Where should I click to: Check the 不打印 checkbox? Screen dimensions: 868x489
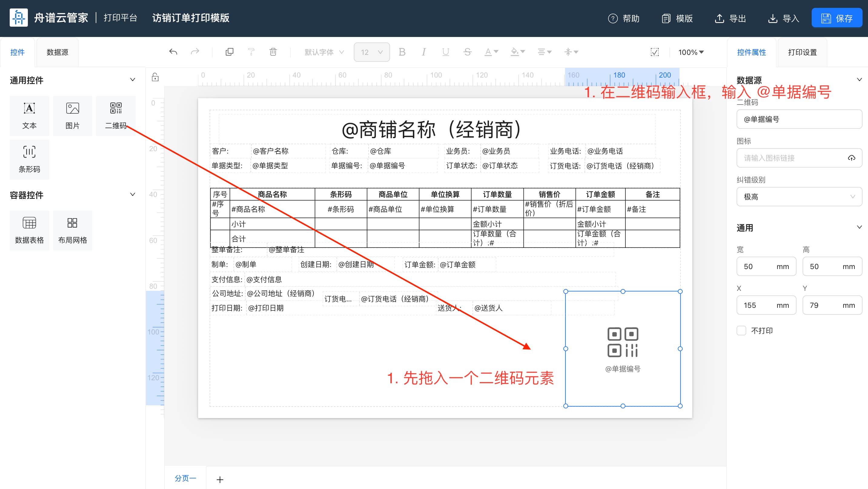pos(741,331)
